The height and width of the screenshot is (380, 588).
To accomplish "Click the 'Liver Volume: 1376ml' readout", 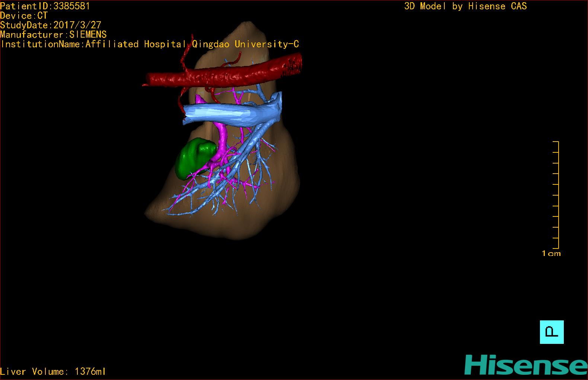I will [x=53, y=371].
